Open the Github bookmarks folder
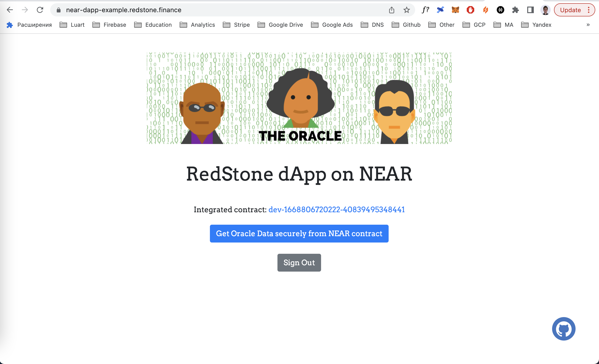Screen dimensions: 599x364 [x=406, y=25]
